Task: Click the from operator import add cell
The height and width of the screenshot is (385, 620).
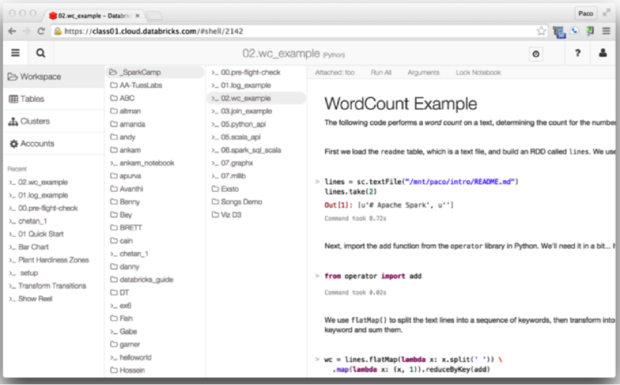Action: [373, 276]
